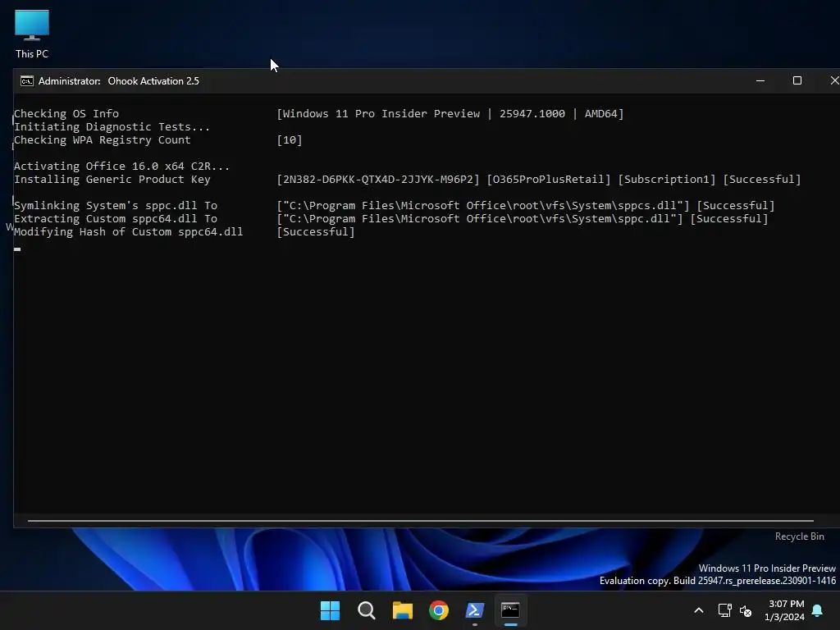
Task: Launch File Explorer from taskbar
Action: (x=402, y=610)
